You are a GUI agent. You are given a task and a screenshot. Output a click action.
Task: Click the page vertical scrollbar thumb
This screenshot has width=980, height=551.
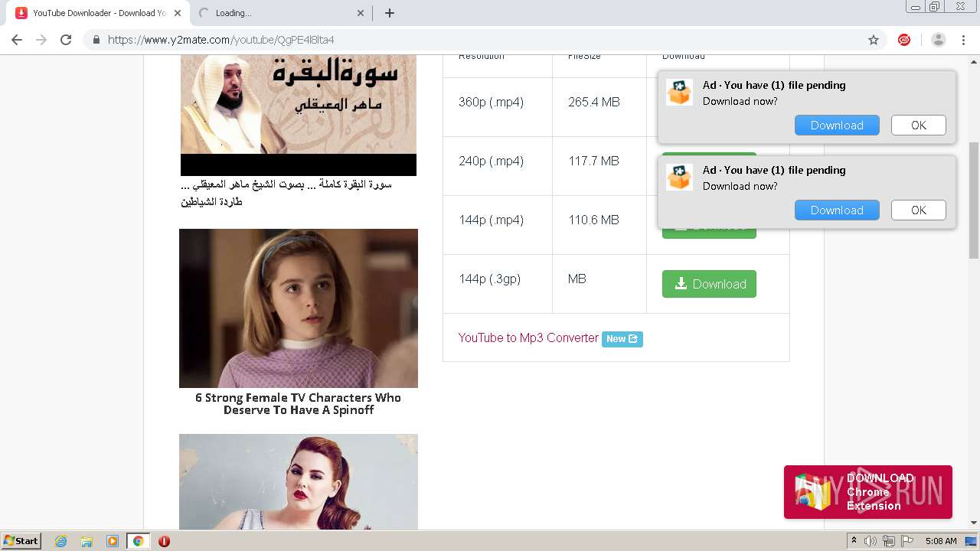pyautogui.click(x=974, y=200)
